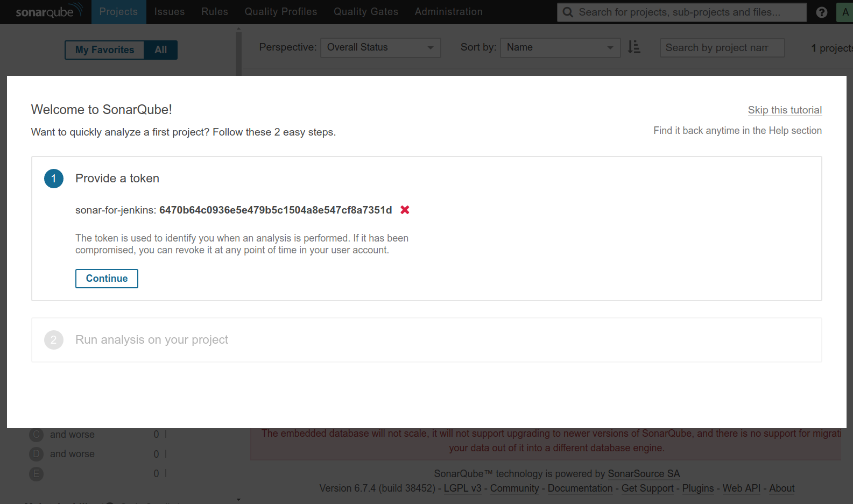This screenshot has width=853, height=504.
Task: Open Quality Gates page
Action: point(366,12)
